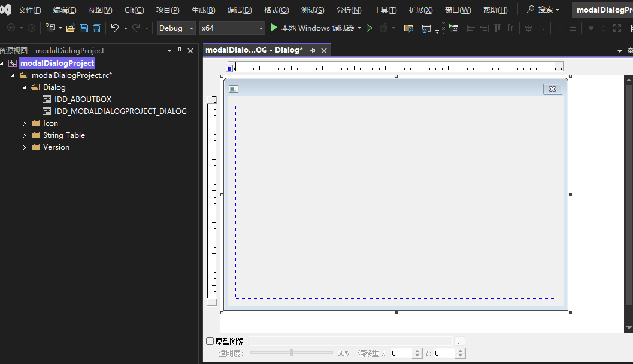Open the x64 platform dropdown
Screen dimensions: 633x364
[262, 28]
